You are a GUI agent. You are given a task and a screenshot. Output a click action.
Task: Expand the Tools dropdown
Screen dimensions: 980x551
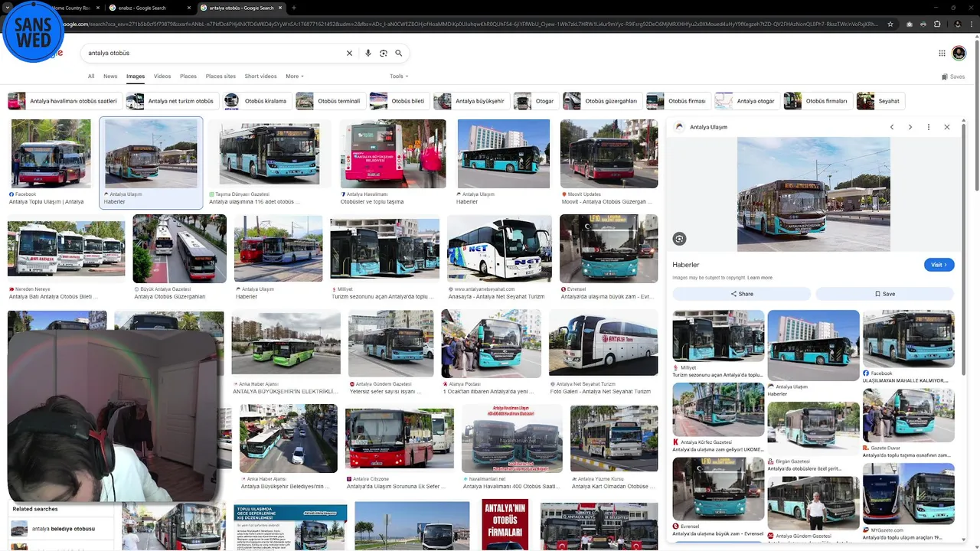tap(399, 77)
